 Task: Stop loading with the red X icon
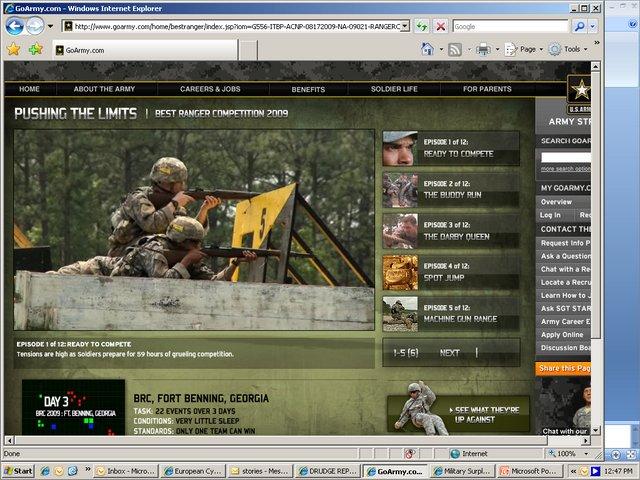point(441,27)
